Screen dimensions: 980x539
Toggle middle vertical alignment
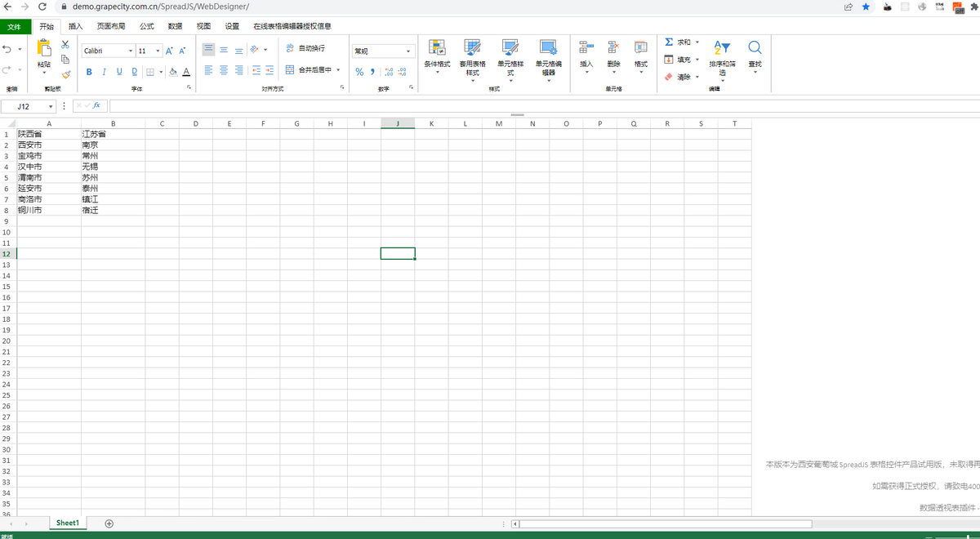pyautogui.click(x=224, y=50)
